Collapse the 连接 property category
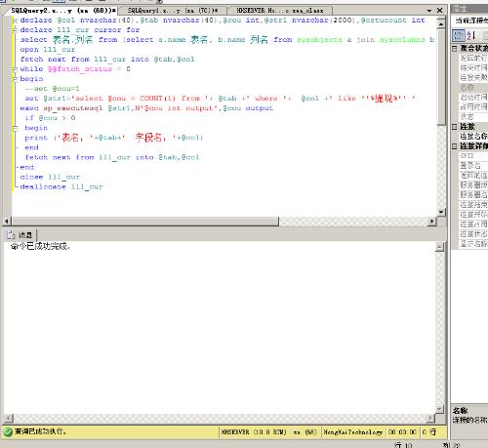 455,127
